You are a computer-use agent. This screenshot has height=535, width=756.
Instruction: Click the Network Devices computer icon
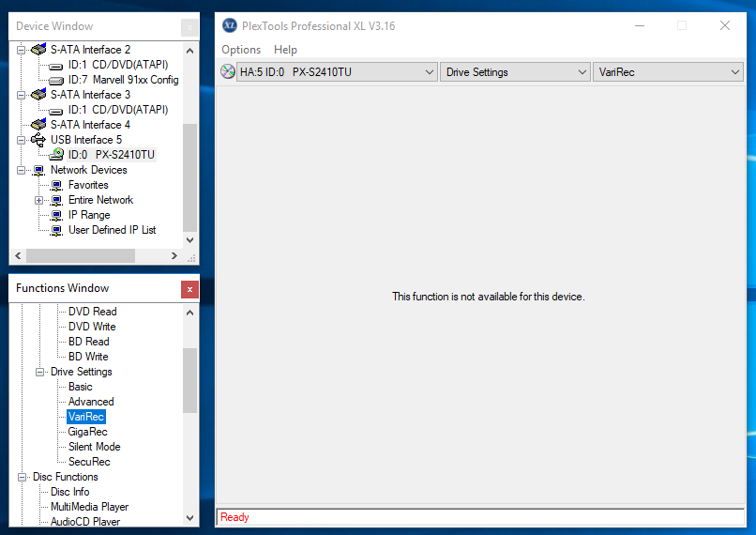coord(39,170)
